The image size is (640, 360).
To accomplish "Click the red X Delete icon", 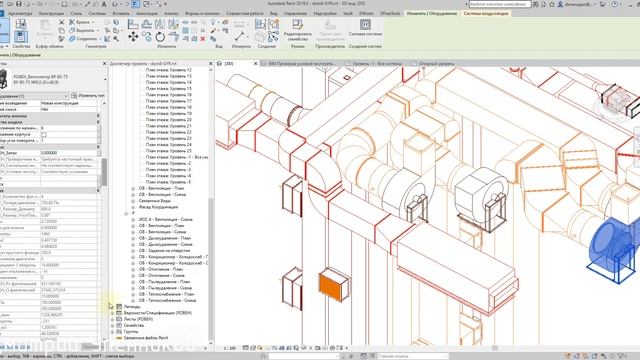I will 202,39.
